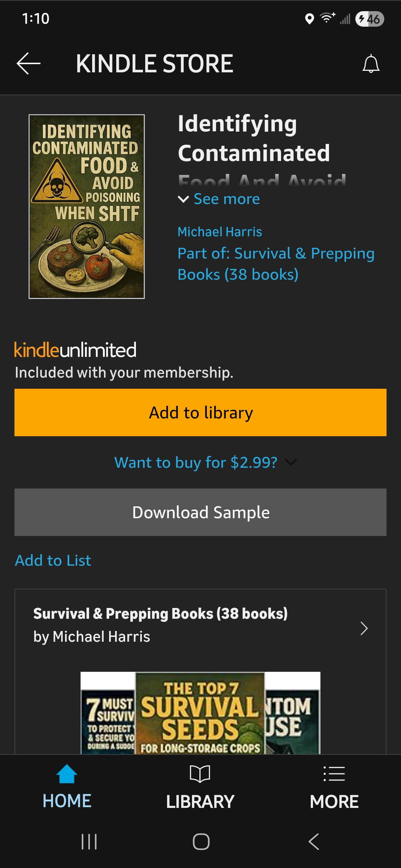Screen dimensions: 401x868
Task: Click Add to library button
Action: pyautogui.click(x=200, y=412)
